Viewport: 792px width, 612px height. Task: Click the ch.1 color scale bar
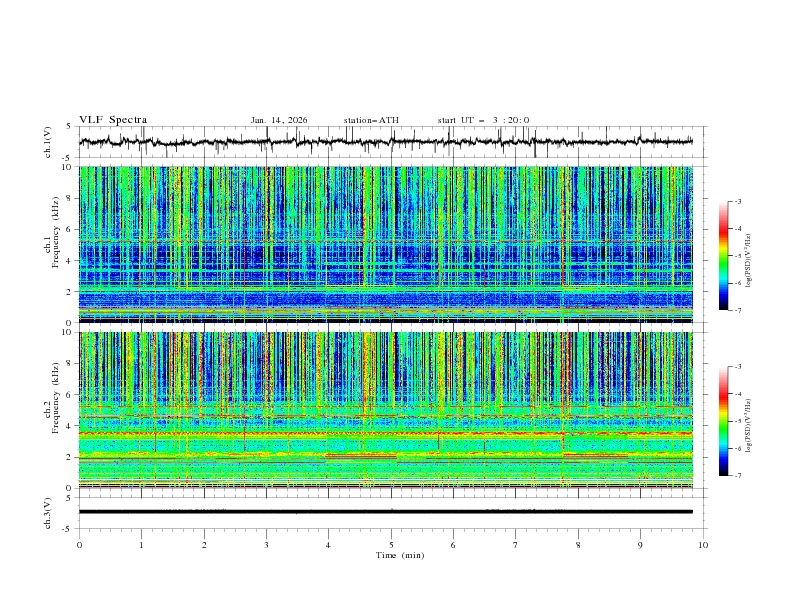coord(723,256)
